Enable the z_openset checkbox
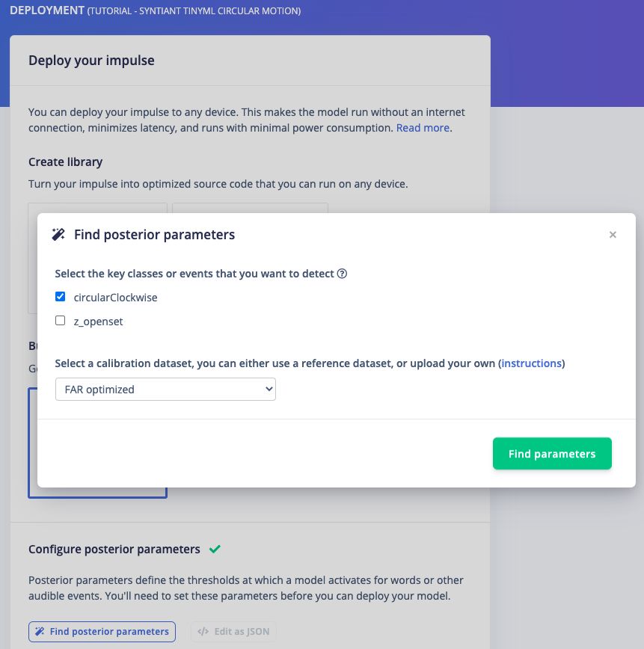Viewport: 644px width, 649px height. pos(60,321)
